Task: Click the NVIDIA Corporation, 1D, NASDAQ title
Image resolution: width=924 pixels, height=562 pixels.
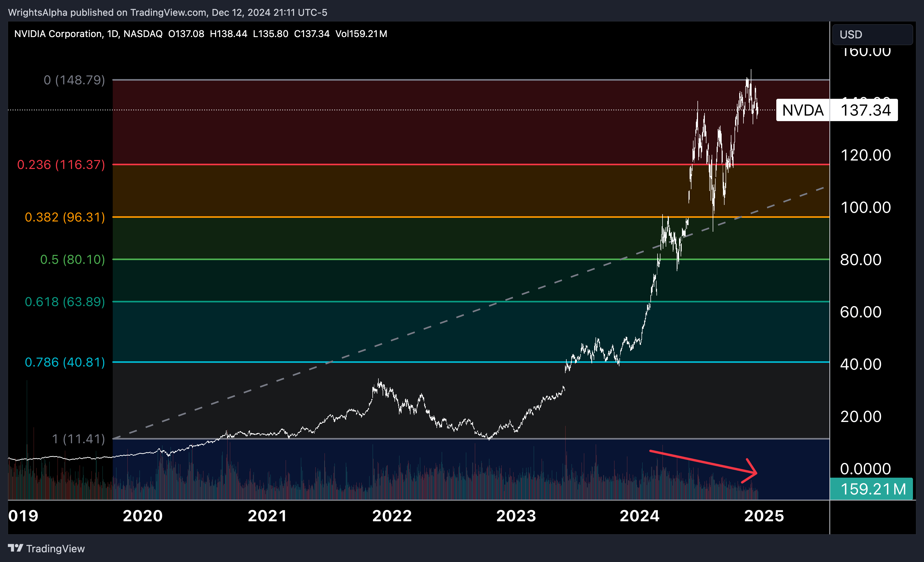Action: coord(89,34)
